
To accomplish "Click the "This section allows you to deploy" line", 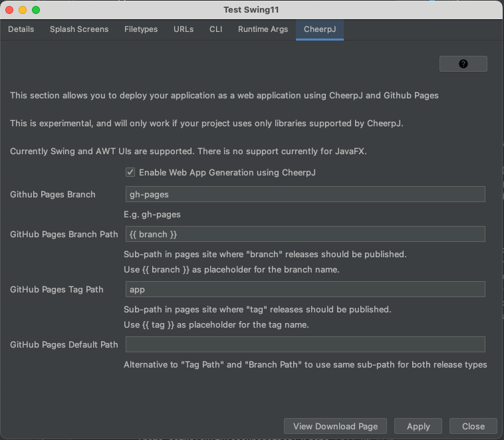I will tap(224, 96).
